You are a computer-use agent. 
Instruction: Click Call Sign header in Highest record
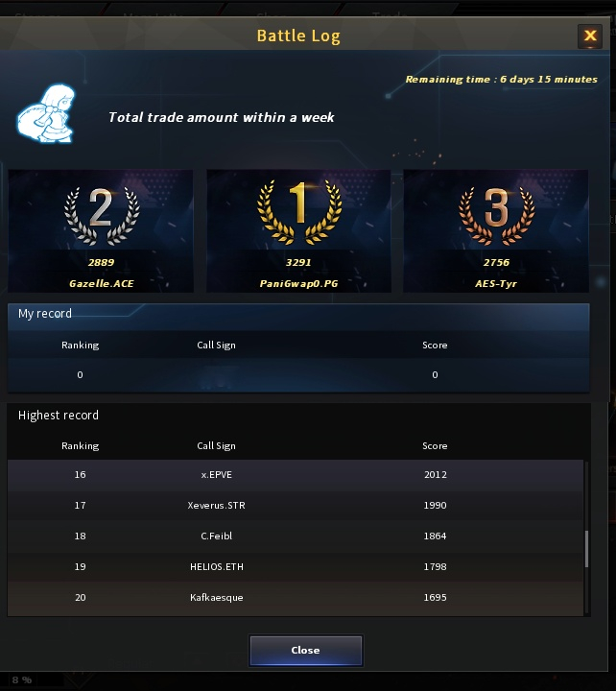[x=216, y=446]
